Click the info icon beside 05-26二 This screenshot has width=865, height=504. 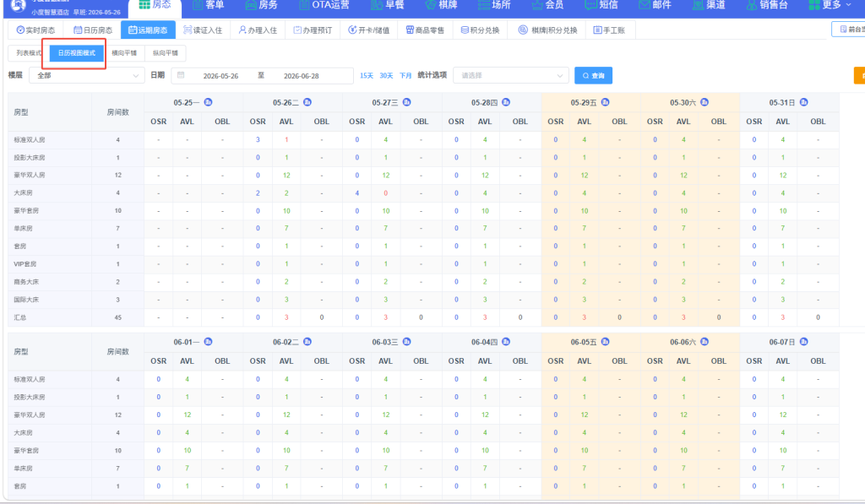[307, 102]
